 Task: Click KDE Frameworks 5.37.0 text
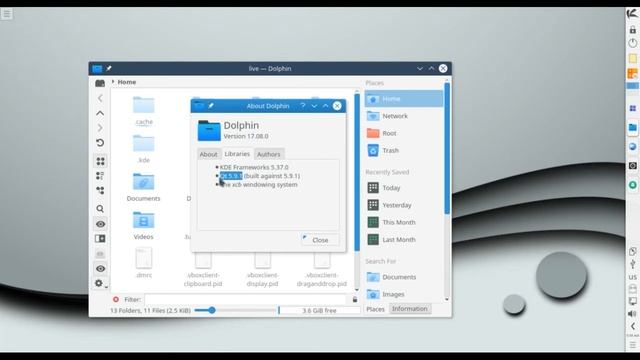coord(254,167)
